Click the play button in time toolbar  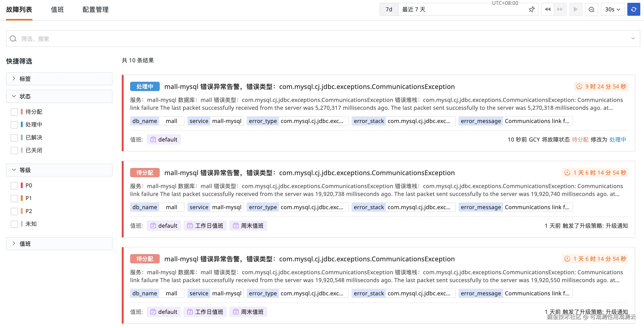pyautogui.click(x=575, y=9)
